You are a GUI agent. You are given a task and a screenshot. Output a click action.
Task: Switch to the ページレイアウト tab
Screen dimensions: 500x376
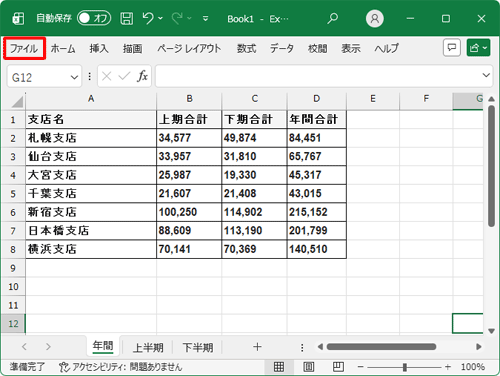189,49
